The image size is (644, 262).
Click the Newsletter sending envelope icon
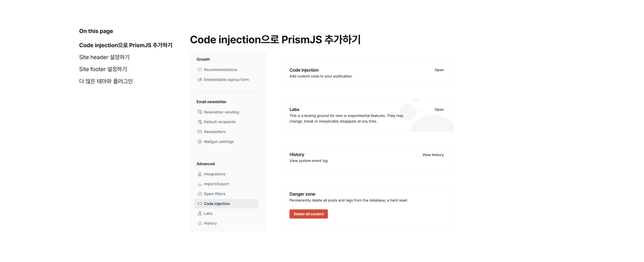(x=200, y=112)
